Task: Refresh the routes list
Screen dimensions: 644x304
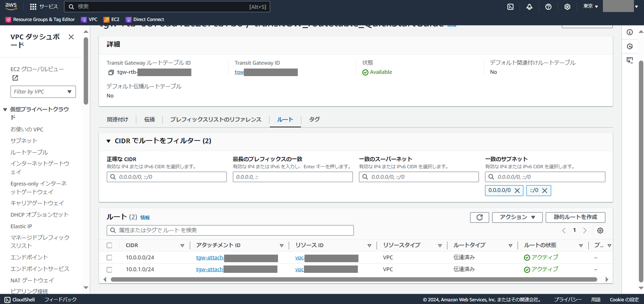Action: pyautogui.click(x=479, y=217)
